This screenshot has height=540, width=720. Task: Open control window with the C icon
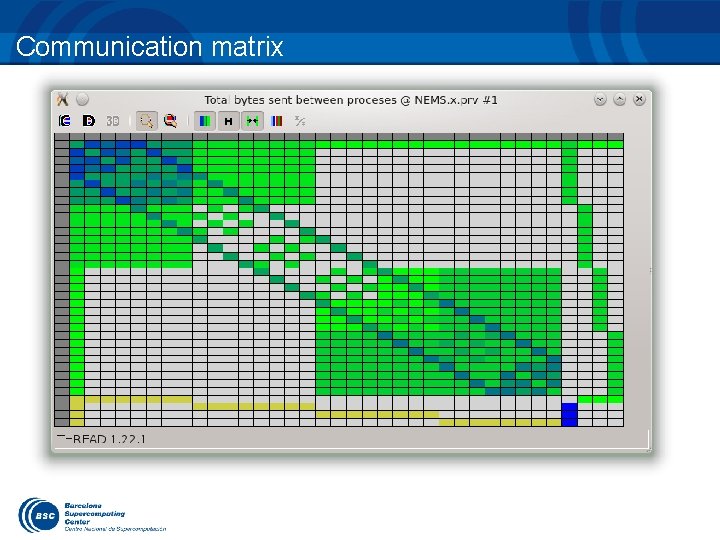[65, 121]
